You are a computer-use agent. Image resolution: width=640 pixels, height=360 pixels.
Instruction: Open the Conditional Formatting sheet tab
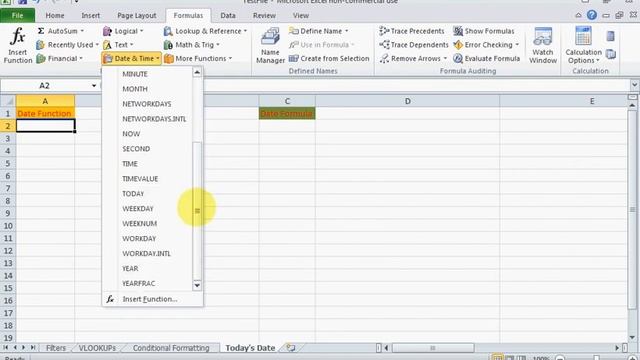171,348
